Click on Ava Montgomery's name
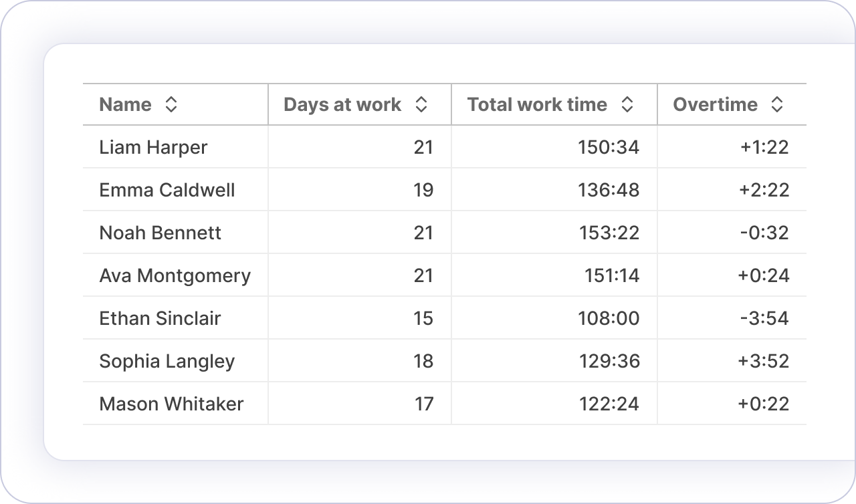This screenshot has width=856, height=504. tap(175, 275)
